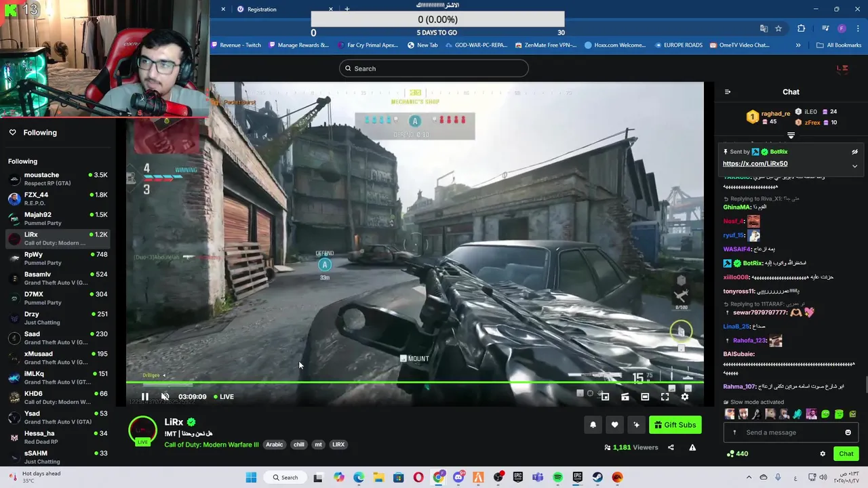Viewport: 868px width, 488px height.
Task: Toggle fullscreen on the video player
Action: (x=665, y=396)
